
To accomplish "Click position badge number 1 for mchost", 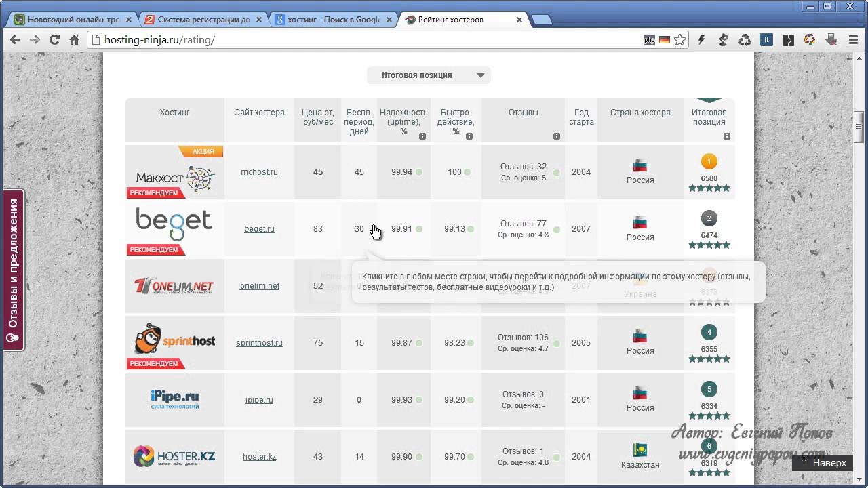I will coord(709,161).
